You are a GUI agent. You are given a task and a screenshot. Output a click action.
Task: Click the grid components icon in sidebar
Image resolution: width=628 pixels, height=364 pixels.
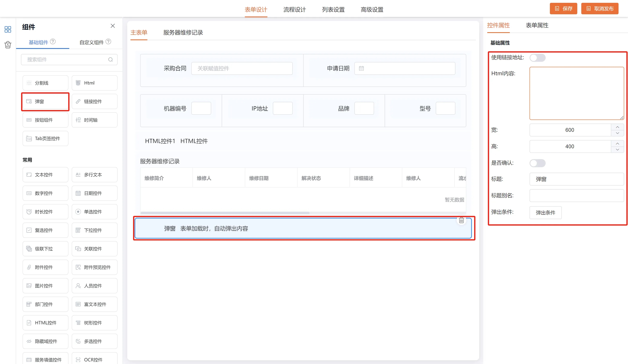[8, 29]
